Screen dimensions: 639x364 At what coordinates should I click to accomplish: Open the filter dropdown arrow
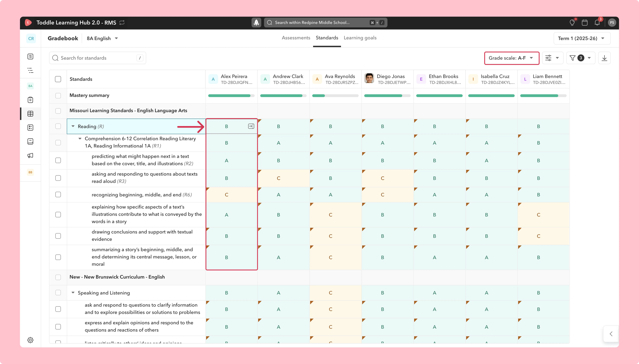pyautogui.click(x=589, y=58)
